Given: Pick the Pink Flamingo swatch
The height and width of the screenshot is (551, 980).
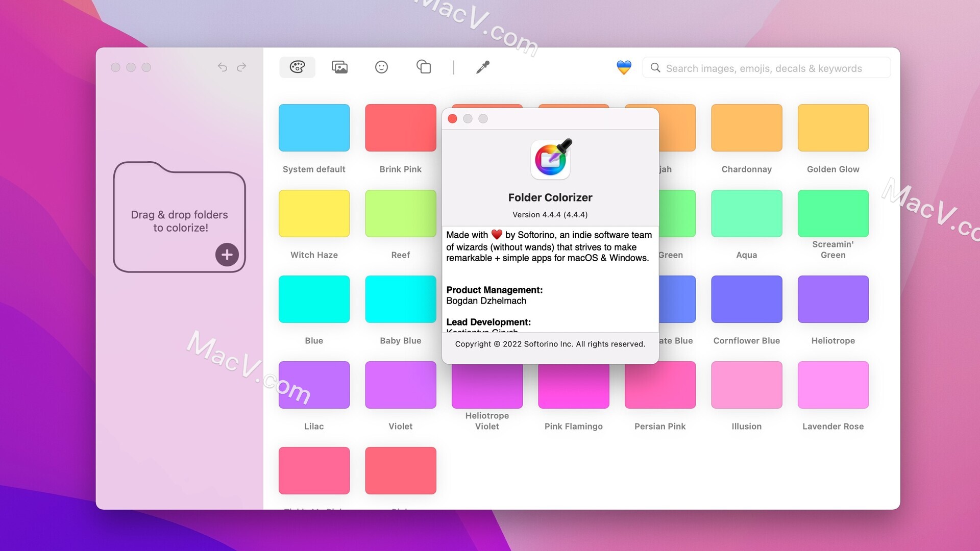Looking at the screenshot, I should 574,387.
